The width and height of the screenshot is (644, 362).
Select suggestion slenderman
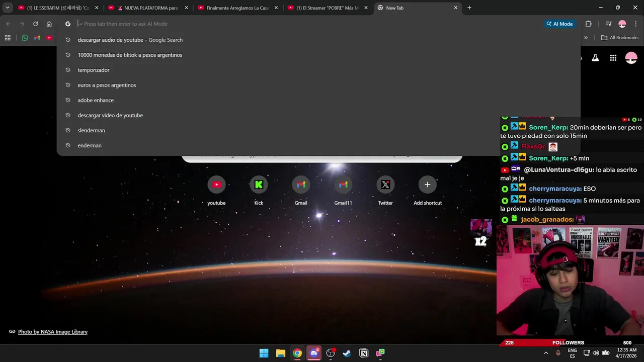point(318,130)
